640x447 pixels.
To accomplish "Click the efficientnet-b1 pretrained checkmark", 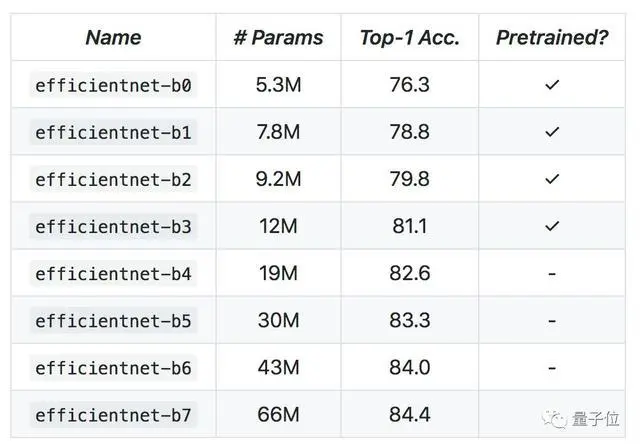I will tap(552, 132).
